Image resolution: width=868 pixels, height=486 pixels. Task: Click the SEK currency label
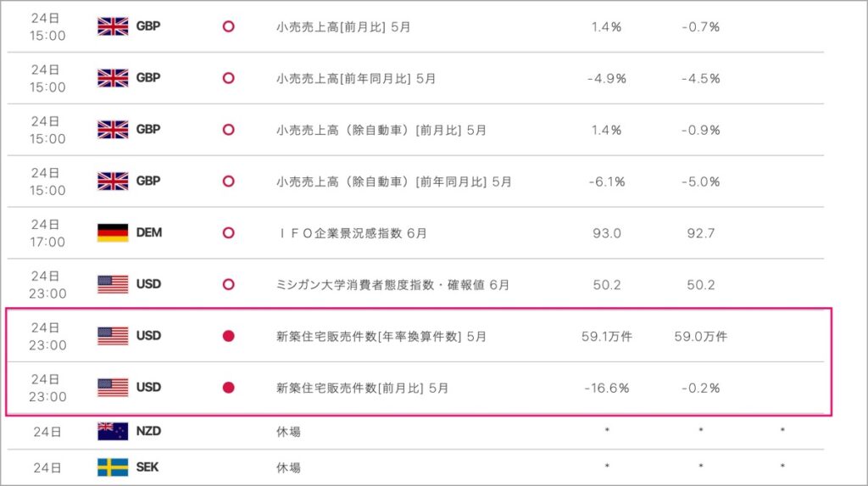pyautogui.click(x=147, y=467)
